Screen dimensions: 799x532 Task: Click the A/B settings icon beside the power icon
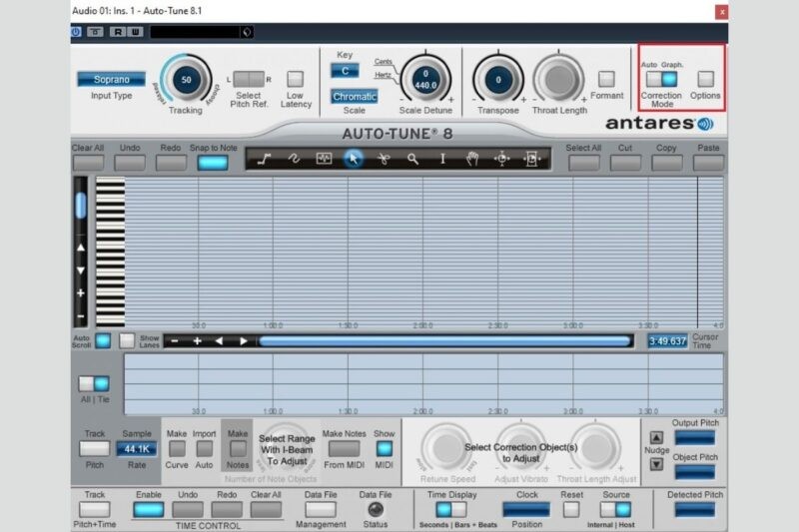95,32
